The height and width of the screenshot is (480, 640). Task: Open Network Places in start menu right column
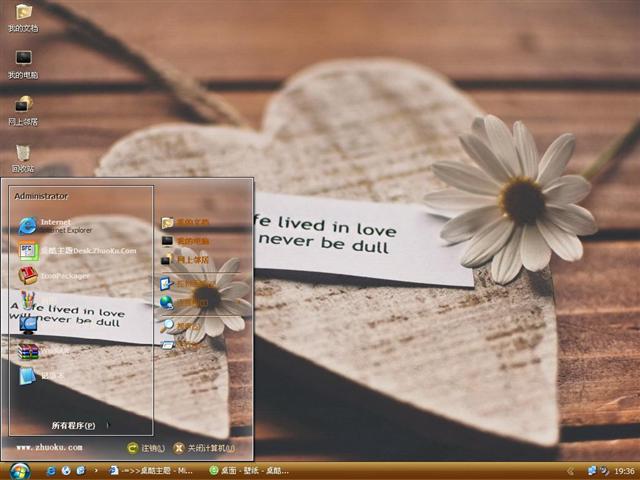pos(185,260)
